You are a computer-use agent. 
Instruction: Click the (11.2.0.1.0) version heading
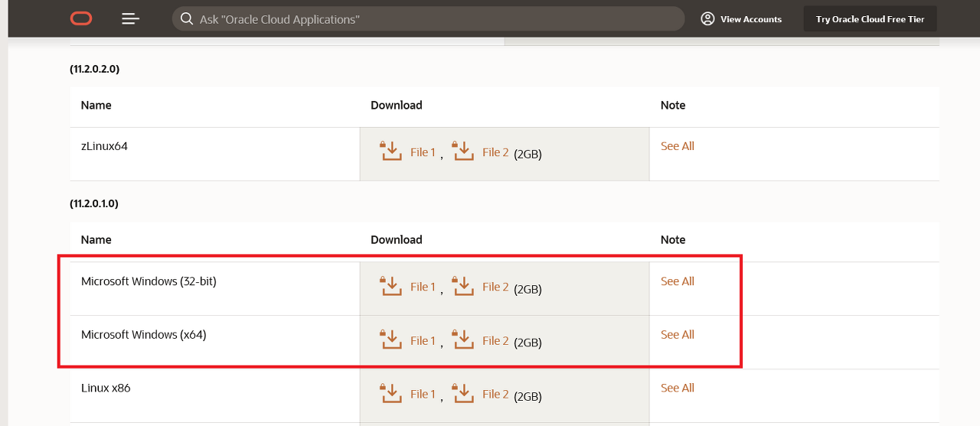click(95, 203)
